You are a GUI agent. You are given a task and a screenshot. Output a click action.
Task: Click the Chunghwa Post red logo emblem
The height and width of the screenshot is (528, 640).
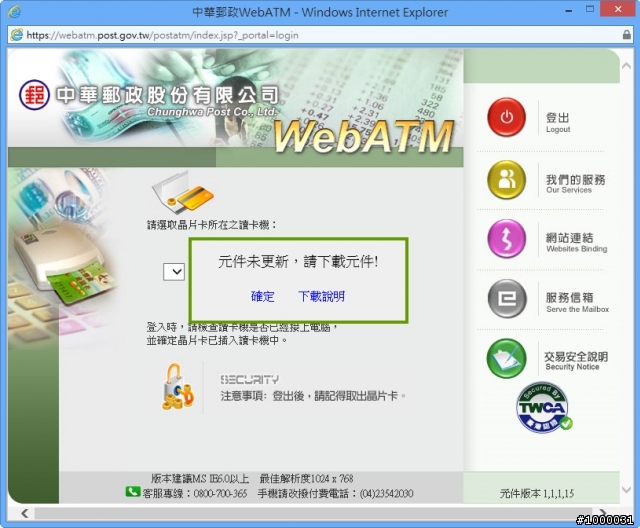pyautogui.click(x=35, y=95)
